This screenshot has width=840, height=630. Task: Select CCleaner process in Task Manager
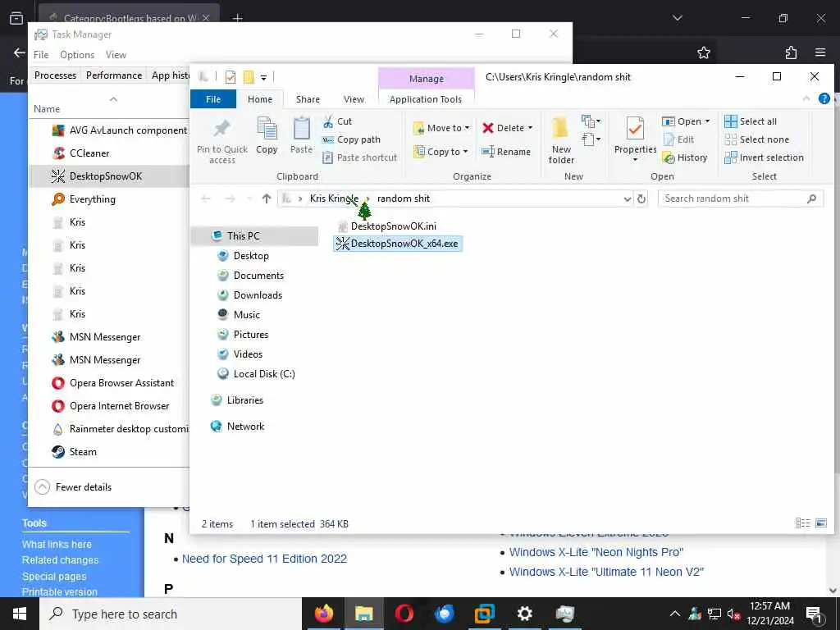pos(110,153)
